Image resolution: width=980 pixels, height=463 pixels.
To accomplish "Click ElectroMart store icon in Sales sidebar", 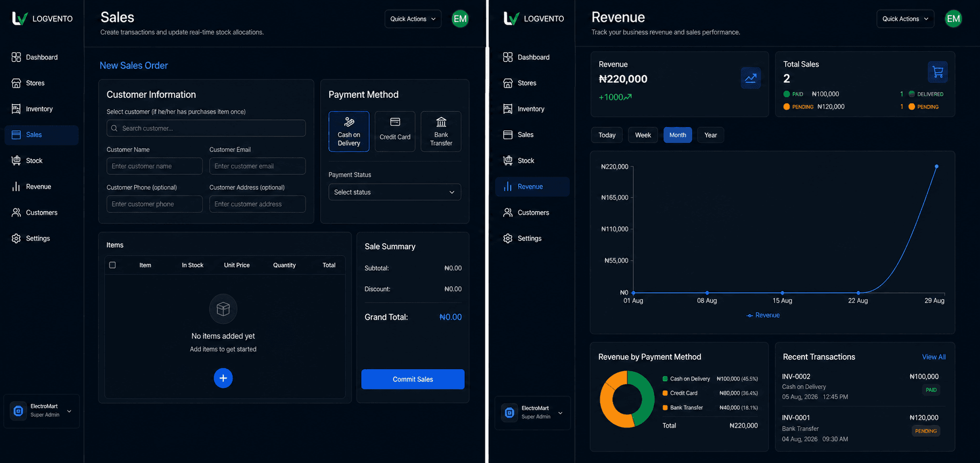I will [18, 411].
